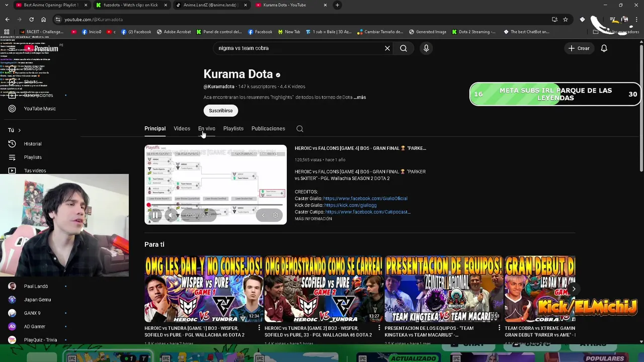Switch to the Videos channel tab
The height and width of the screenshot is (362, 644).
pos(182,129)
